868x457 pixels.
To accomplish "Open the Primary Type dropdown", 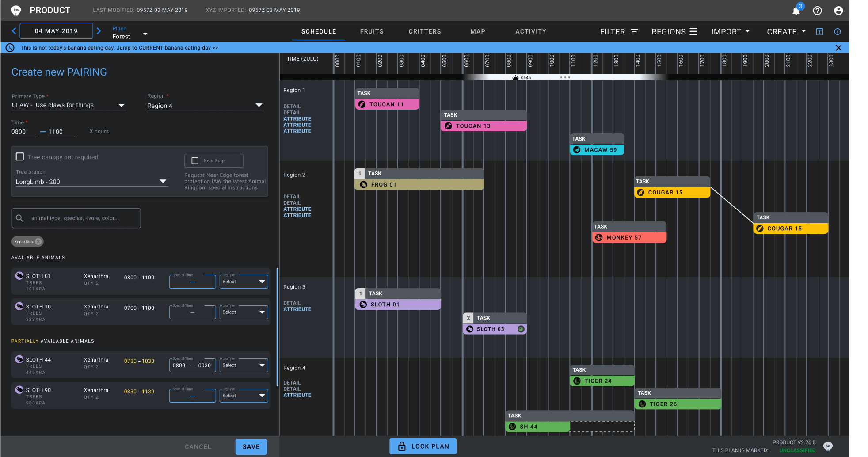I will point(69,105).
